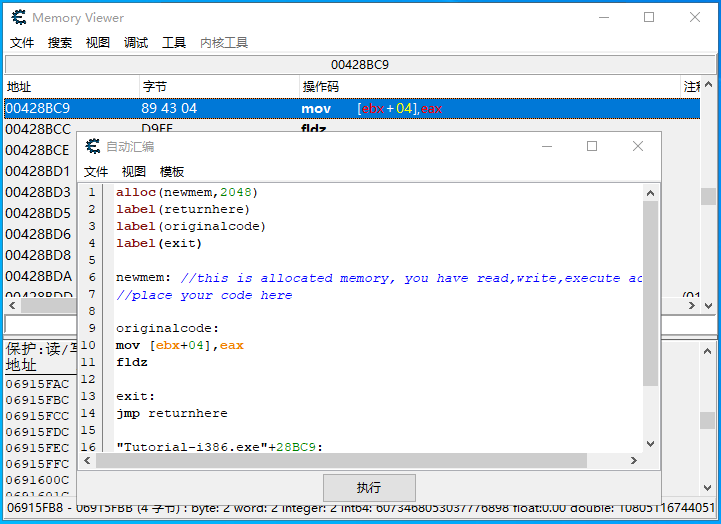721x524 pixels.
Task: Open the 视图 menu in Memory Viewer
Action: point(98,43)
